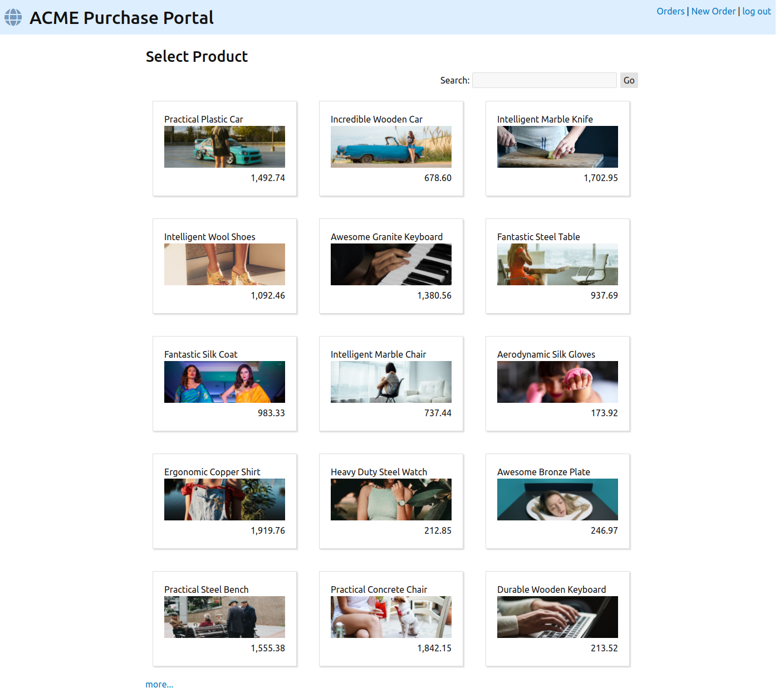Click the Select Product heading

pos(197,56)
